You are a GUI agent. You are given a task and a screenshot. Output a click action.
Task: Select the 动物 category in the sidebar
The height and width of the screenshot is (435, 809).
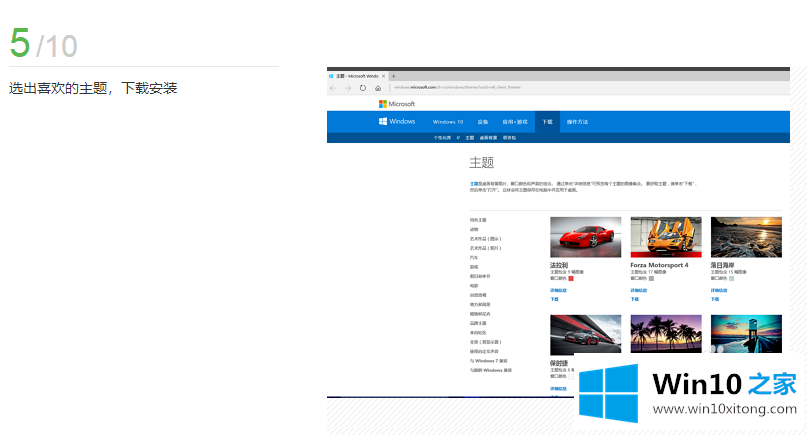474,229
